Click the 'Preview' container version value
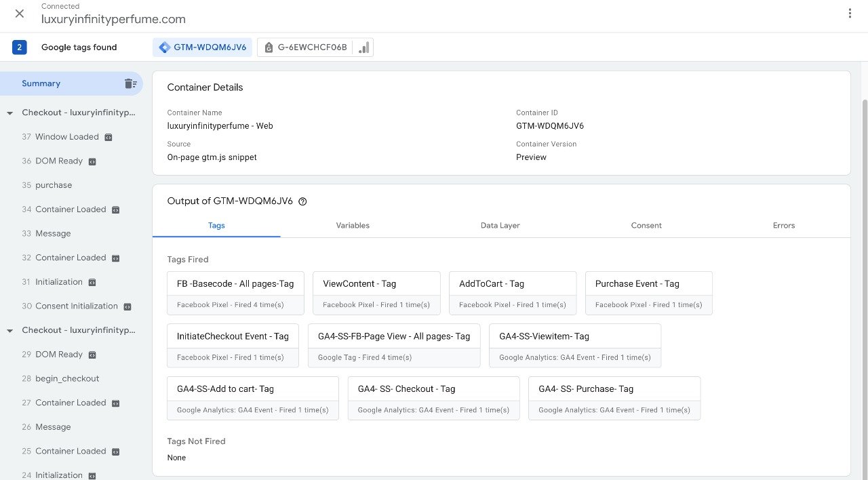Screen dimensions: 868x480 pyautogui.click(x=531, y=157)
